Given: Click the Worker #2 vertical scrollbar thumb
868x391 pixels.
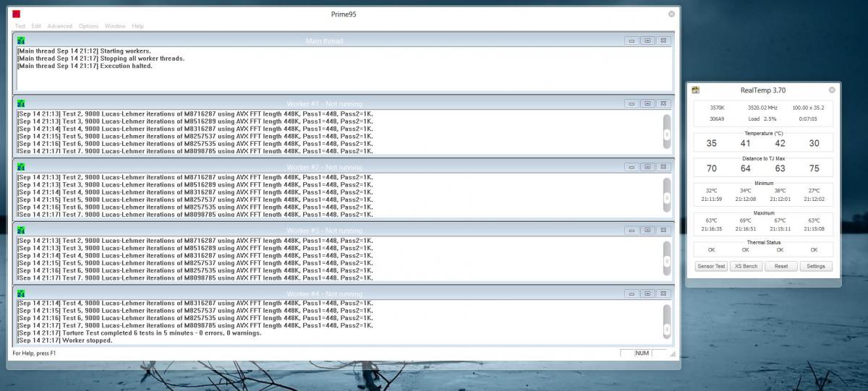Looking at the screenshot, I should [667, 198].
